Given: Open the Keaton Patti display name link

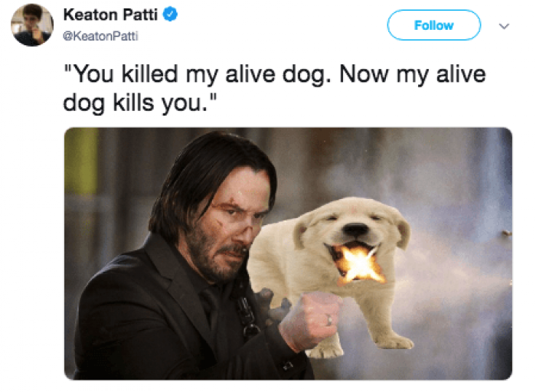Looking at the screenshot, I should point(110,15).
